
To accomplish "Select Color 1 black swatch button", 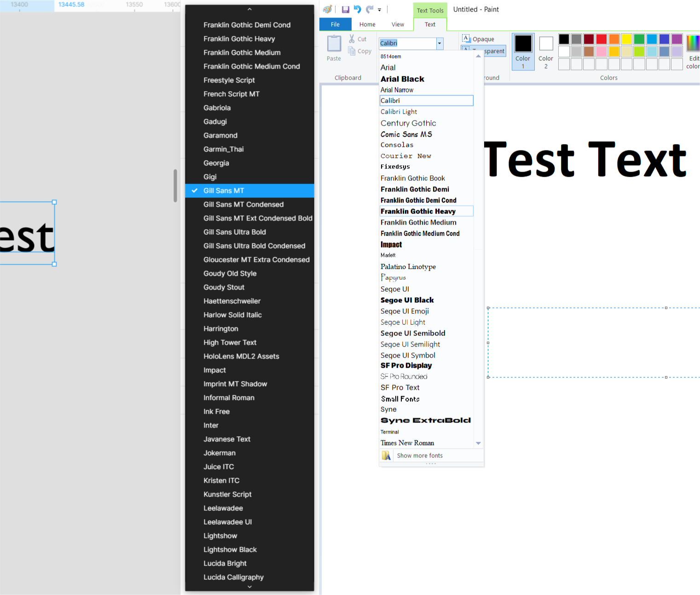I will coord(523,52).
